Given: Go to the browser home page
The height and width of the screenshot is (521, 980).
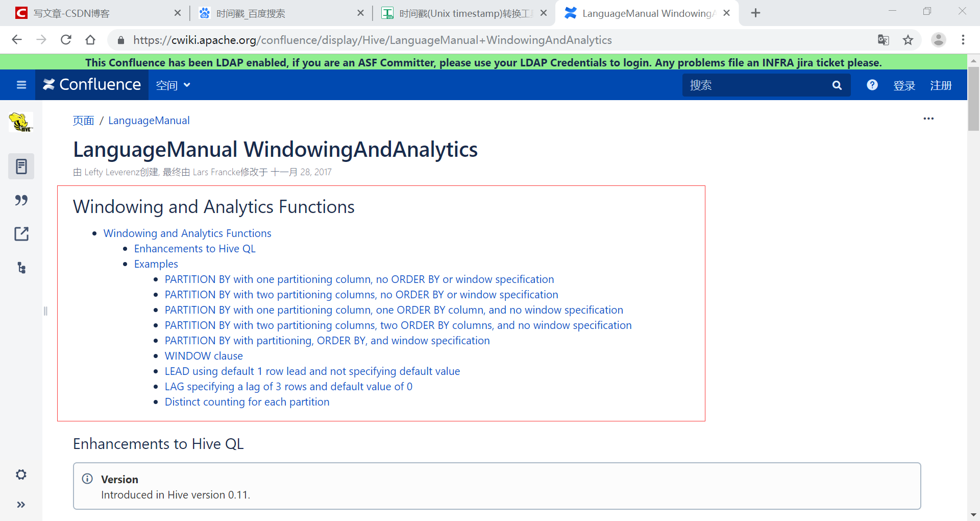Looking at the screenshot, I should pos(90,40).
